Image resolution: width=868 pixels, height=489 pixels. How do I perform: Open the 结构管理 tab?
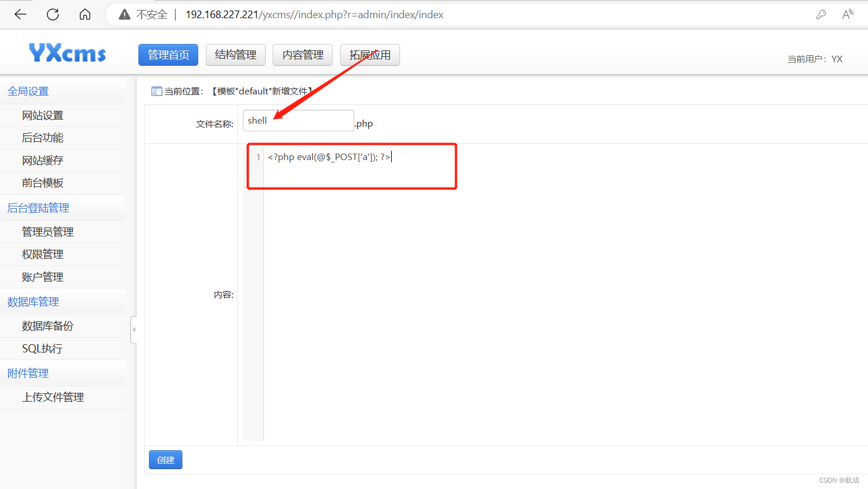pos(236,55)
